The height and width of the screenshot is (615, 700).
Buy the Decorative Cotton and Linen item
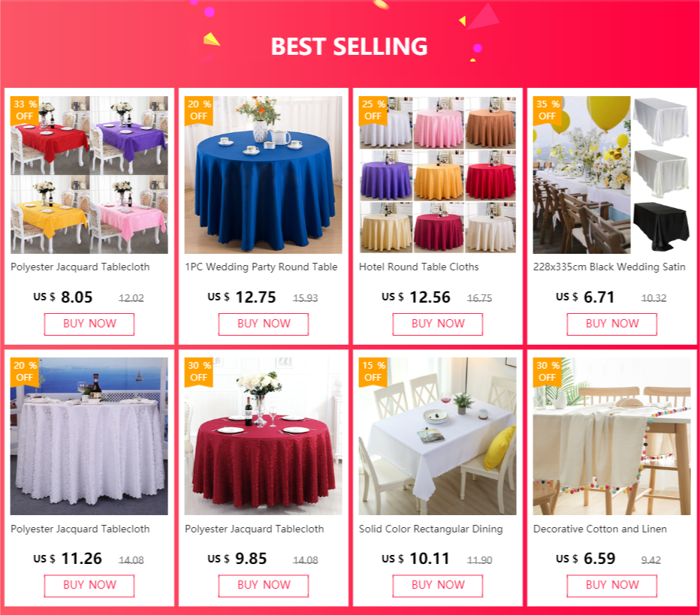click(x=611, y=586)
